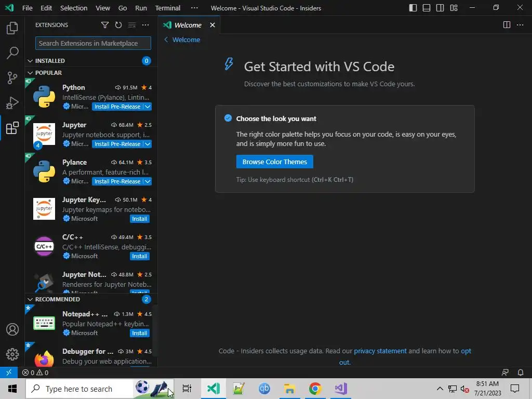Viewport: 532px width, 399px height.
Task: Click the C/C++ extension icon
Action: [44, 246]
